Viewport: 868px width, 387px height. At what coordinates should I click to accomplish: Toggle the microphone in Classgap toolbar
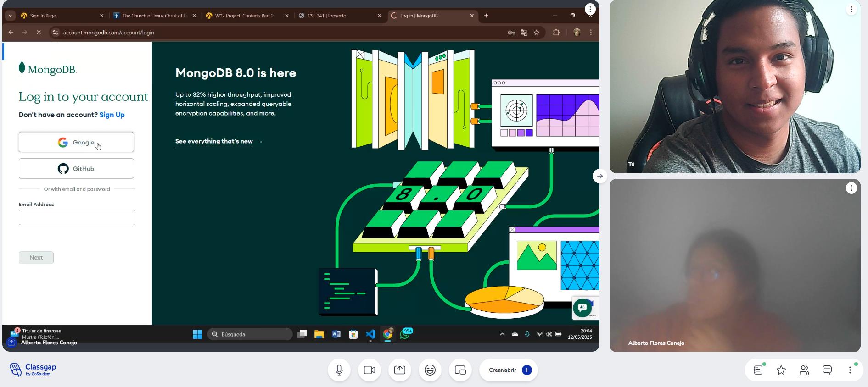(x=339, y=370)
